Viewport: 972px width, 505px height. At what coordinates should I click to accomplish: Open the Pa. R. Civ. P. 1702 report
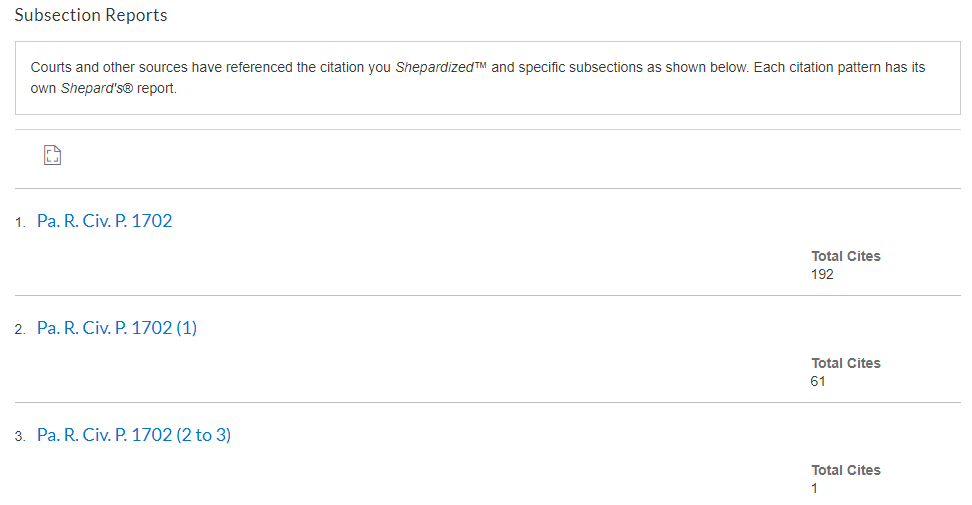(x=104, y=221)
